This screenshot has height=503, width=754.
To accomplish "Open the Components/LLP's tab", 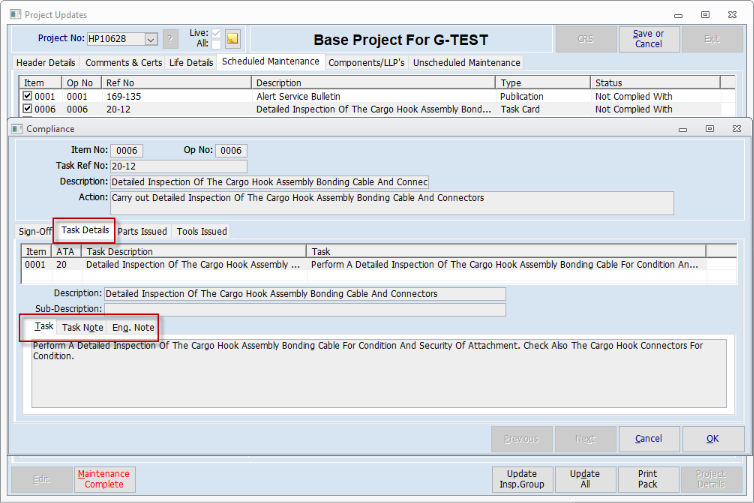I will tap(366, 63).
